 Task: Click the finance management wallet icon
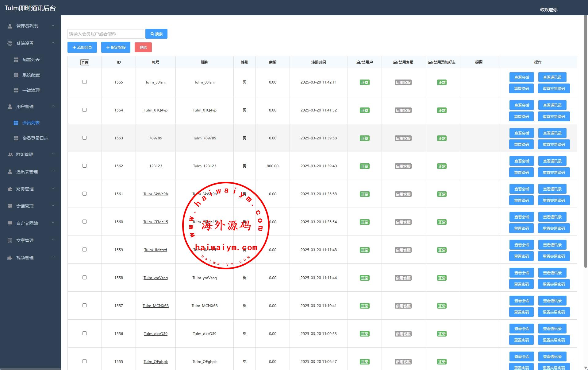(x=10, y=189)
